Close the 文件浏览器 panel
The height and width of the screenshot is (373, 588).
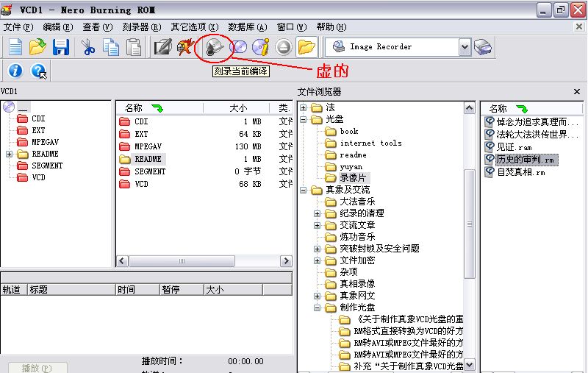577,92
